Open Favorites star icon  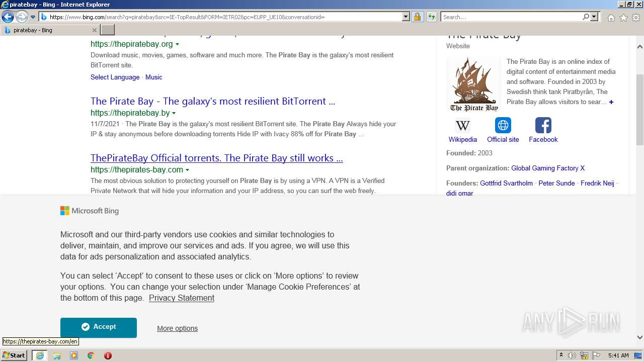[x=623, y=18]
